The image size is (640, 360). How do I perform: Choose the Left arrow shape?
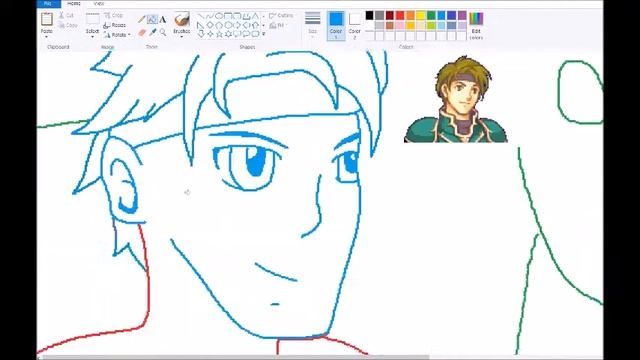tap(246, 25)
